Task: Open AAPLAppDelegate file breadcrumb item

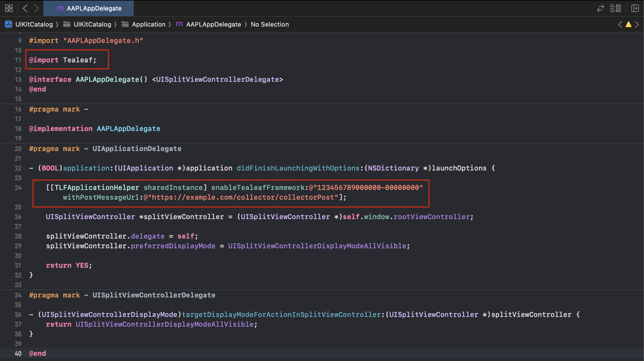Action: tap(213, 24)
